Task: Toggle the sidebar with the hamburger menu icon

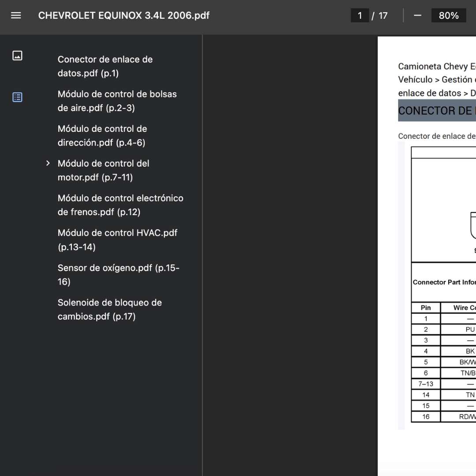Action: pyautogui.click(x=16, y=15)
